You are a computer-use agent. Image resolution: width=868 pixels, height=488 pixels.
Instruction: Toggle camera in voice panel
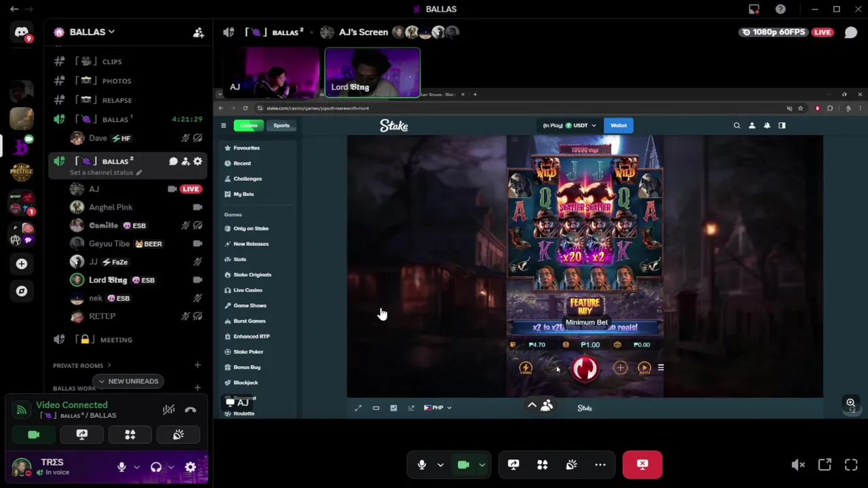34,435
